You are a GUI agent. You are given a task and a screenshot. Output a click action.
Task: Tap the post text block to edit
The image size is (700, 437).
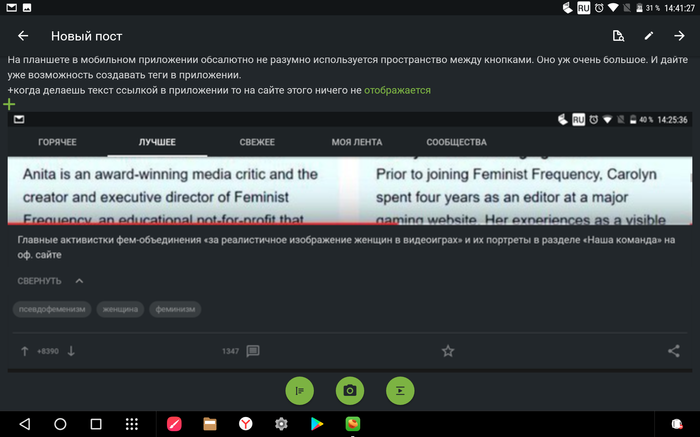tap(347, 75)
